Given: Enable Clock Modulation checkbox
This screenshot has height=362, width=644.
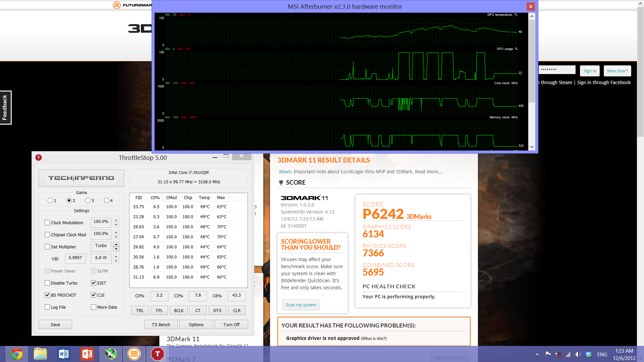Looking at the screenshot, I should [47, 223].
